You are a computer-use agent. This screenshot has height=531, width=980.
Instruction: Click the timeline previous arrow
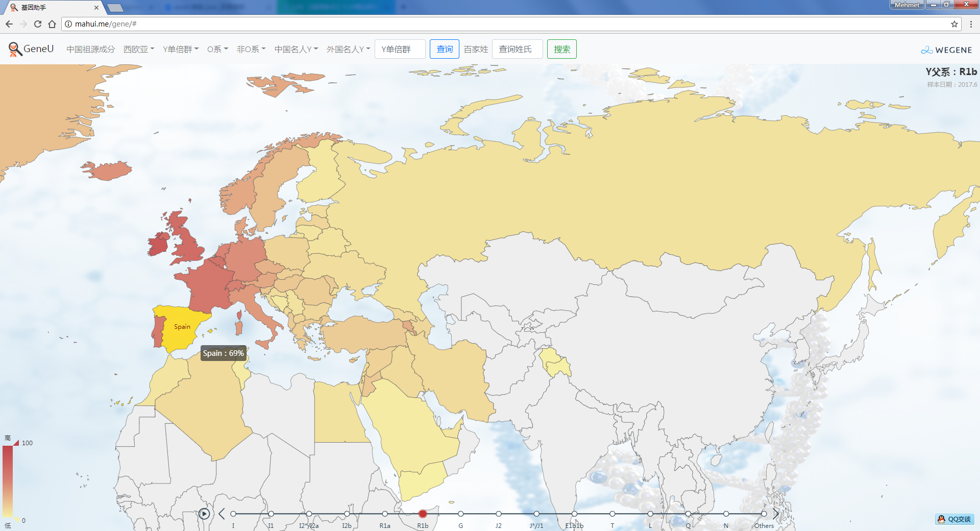[222, 514]
